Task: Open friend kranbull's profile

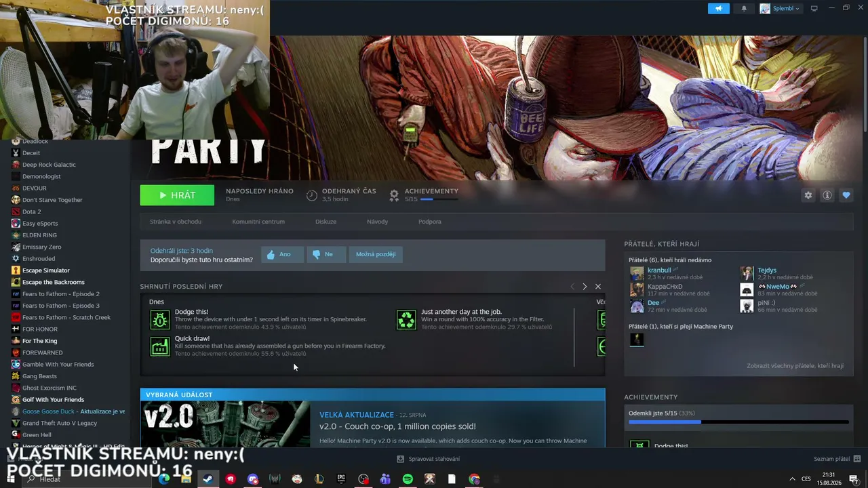Action: click(659, 270)
